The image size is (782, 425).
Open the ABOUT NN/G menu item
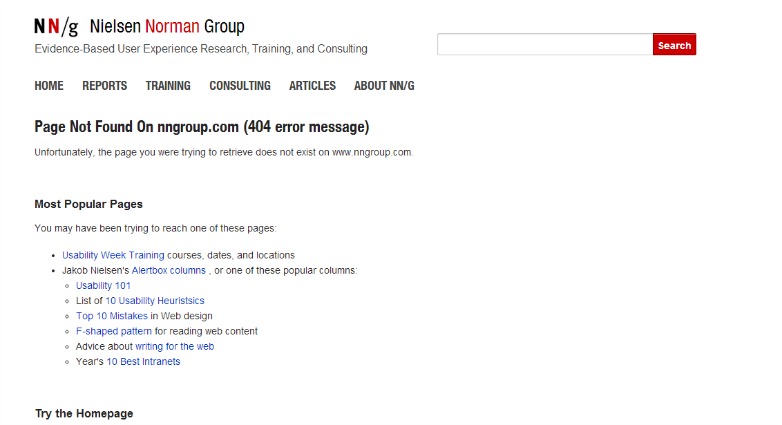(x=384, y=86)
